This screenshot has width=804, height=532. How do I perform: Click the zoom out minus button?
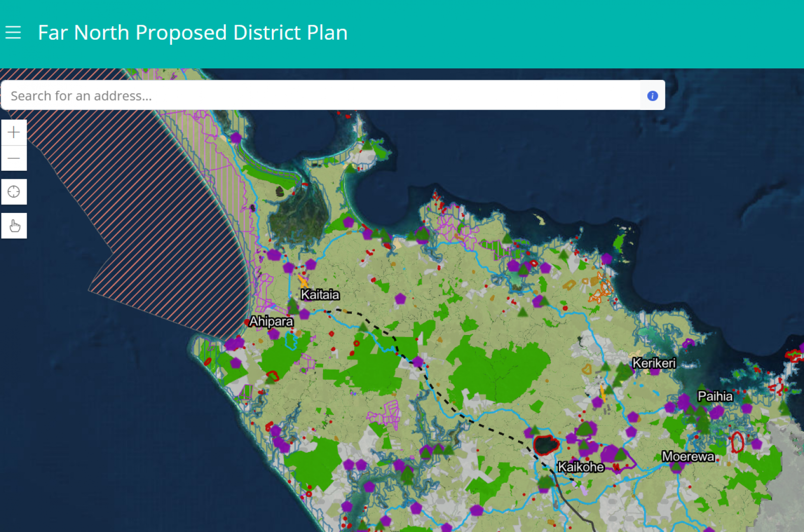(14, 158)
